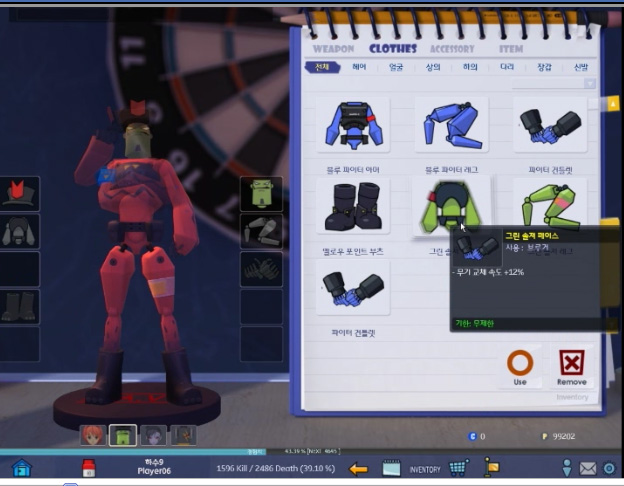Click the equipped gray legs slot
Screen dimensions: 624x486
point(261,232)
